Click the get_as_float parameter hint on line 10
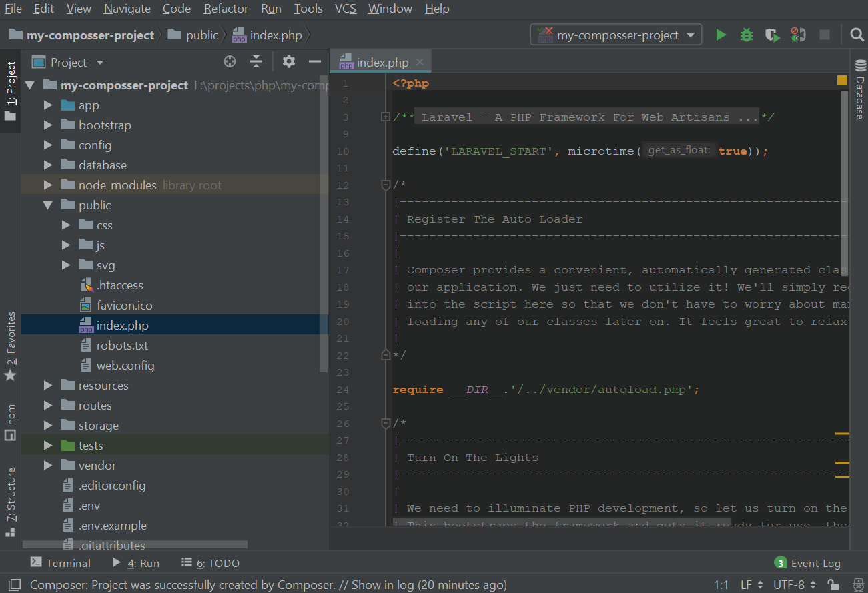 point(679,151)
